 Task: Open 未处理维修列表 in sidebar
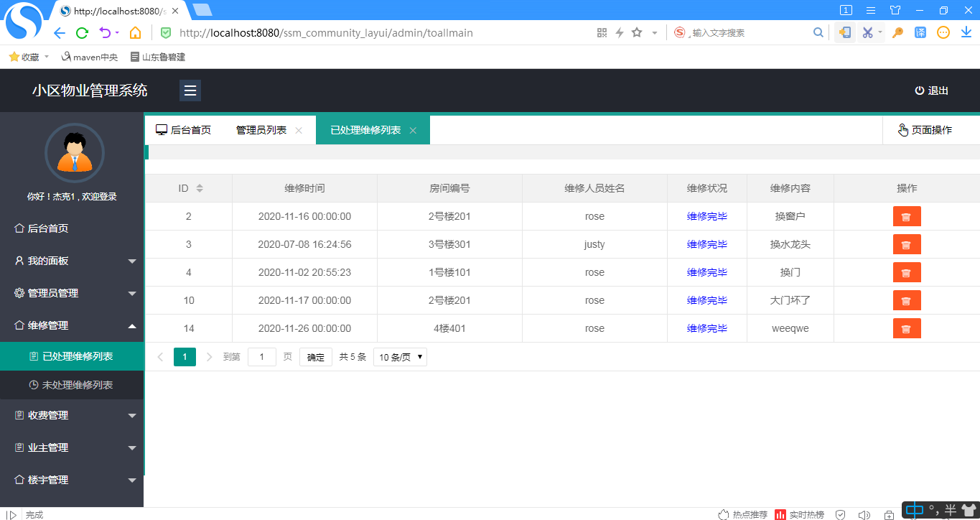tap(72, 385)
